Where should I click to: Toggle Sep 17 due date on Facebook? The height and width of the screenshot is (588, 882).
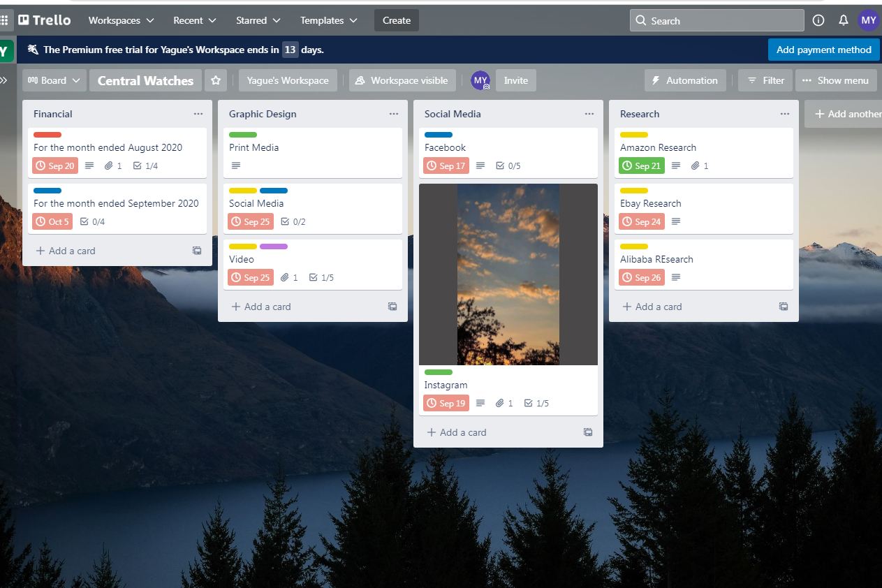click(x=446, y=166)
